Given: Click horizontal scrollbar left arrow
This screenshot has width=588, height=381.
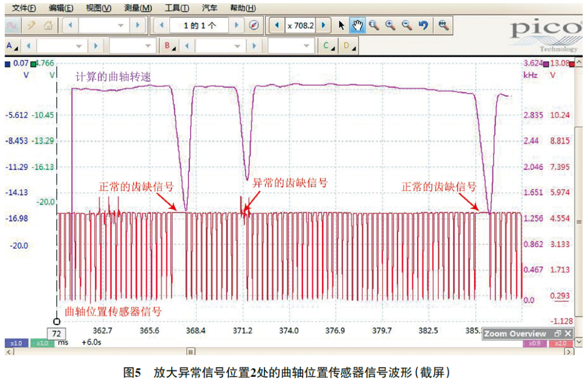Looking at the screenshot, I should pyautogui.click(x=9, y=352).
